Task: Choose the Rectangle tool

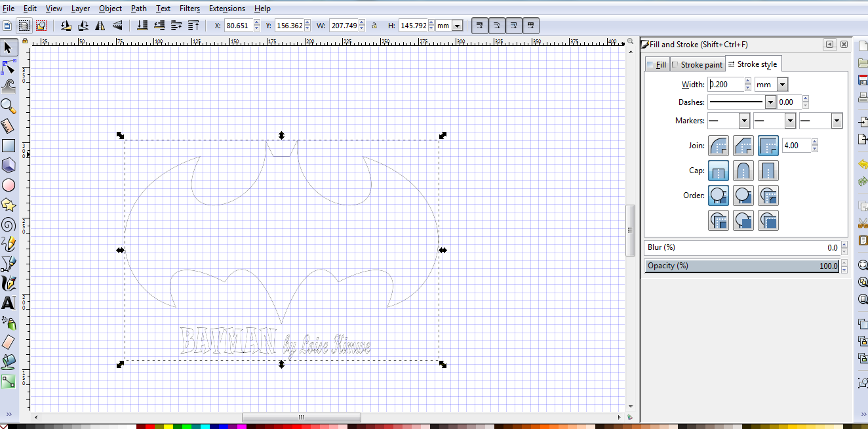Action: coord(9,146)
